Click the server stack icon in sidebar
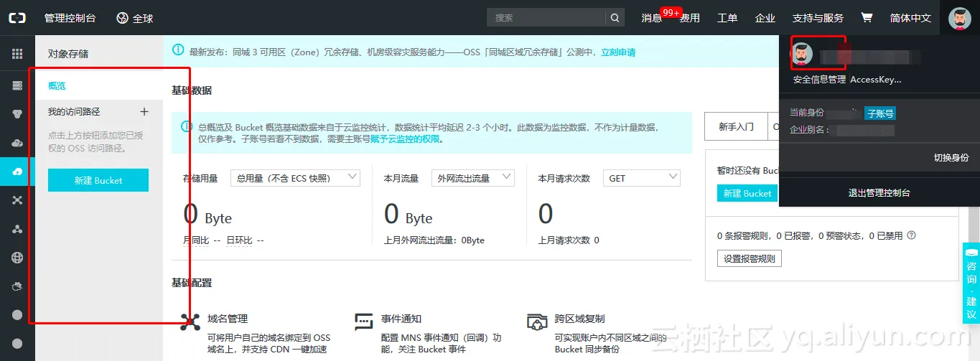 tap(17, 86)
